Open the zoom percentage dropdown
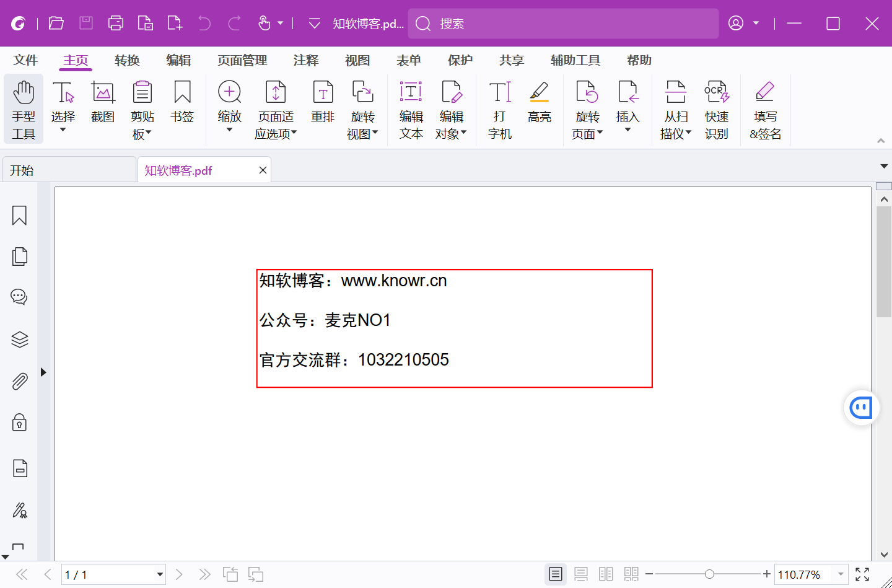Image resolution: width=892 pixels, height=588 pixels. pos(841,574)
